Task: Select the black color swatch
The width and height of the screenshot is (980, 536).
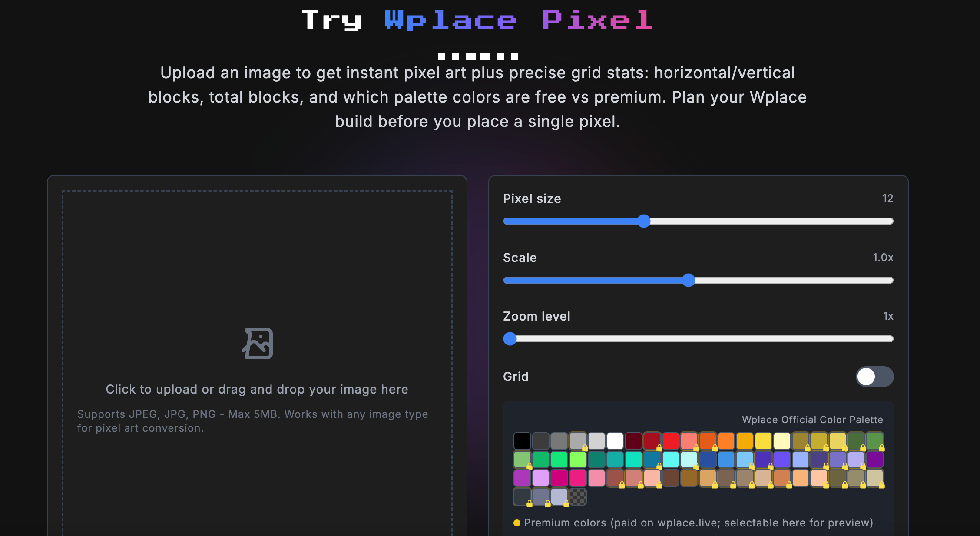Action: coord(522,441)
